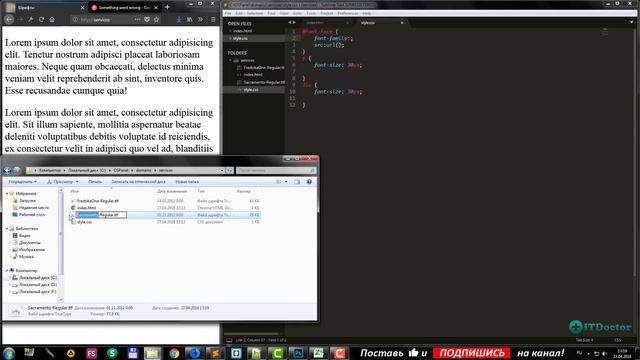Open the Firefox hamburger menu
Image resolution: width=640 pixels, height=360 pixels.
(213, 19)
